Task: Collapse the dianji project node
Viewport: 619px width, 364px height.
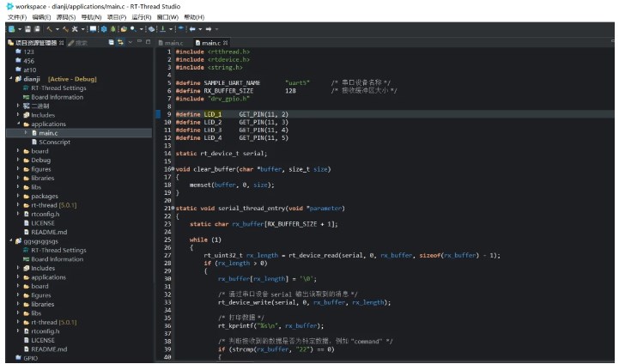Action: tap(10, 79)
